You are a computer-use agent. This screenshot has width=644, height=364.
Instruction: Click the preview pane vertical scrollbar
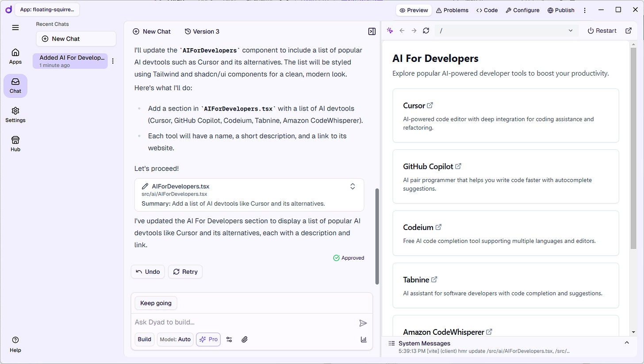coord(633,147)
